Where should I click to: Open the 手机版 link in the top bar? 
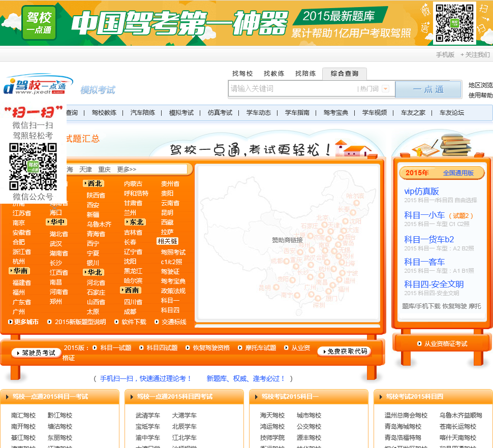coord(445,55)
